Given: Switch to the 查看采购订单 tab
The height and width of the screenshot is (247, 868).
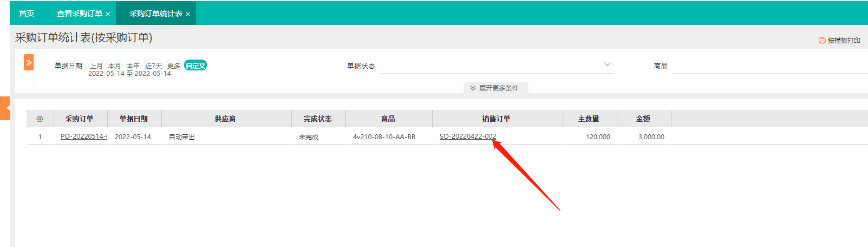Looking at the screenshot, I should click(80, 14).
